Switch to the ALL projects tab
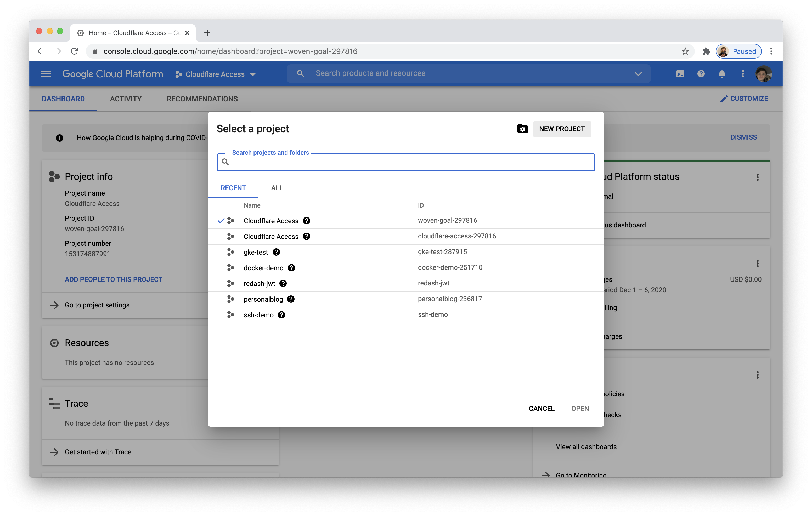This screenshot has height=516, width=812. tap(277, 188)
